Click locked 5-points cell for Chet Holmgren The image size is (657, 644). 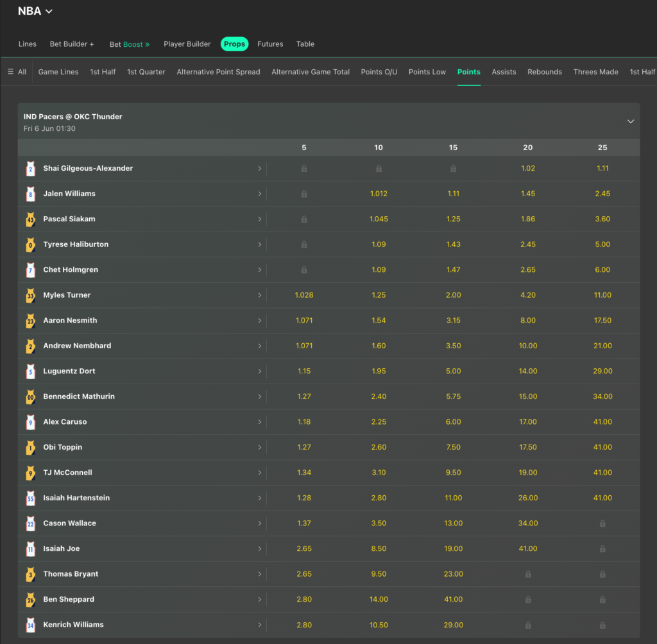[x=304, y=270]
